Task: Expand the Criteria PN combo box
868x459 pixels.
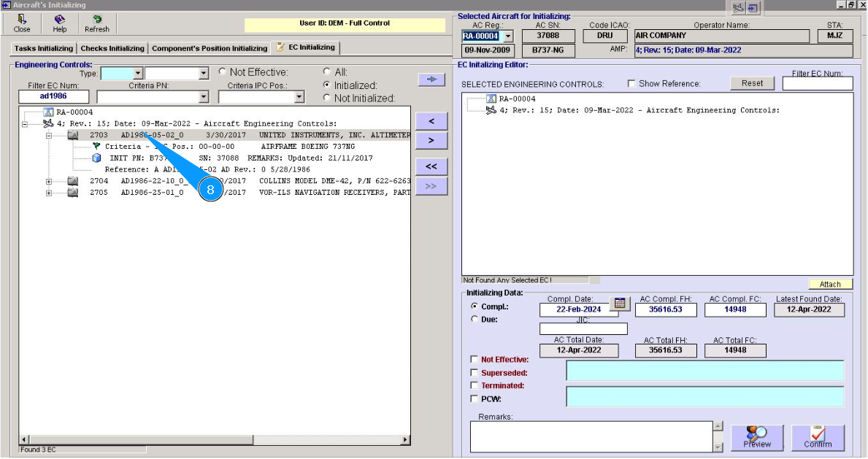Action: point(203,97)
